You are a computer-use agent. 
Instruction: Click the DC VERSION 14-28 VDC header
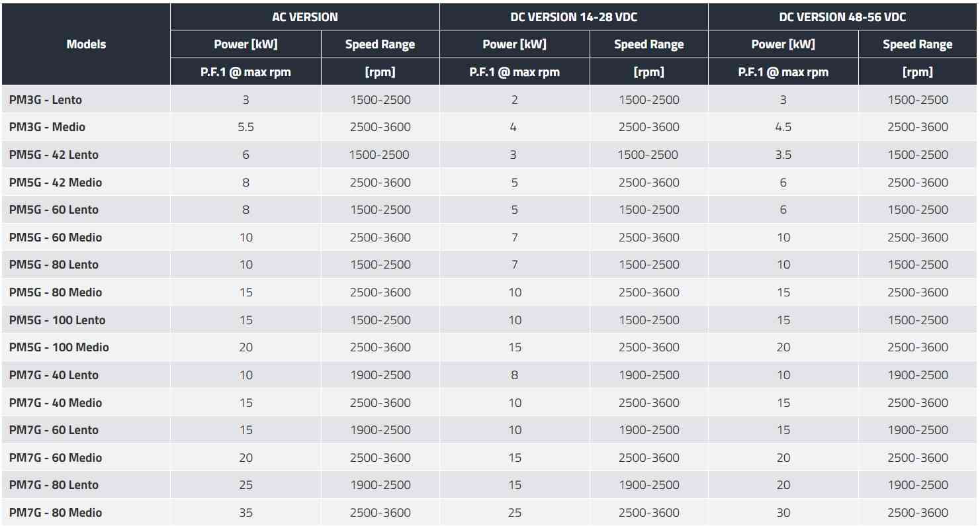tap(574, 17)
